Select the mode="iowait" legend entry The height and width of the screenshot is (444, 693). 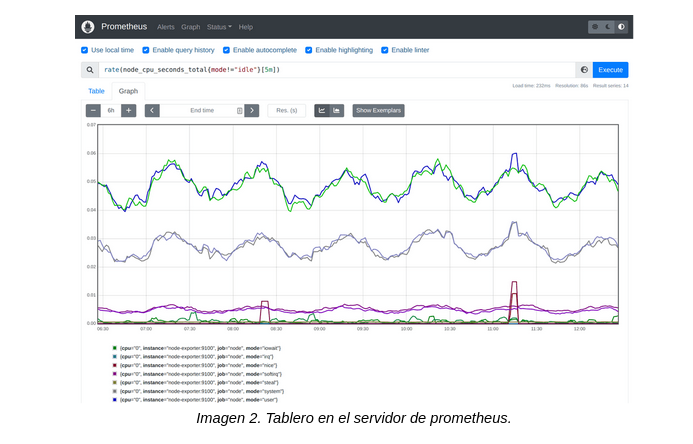pyautogui.click(x=200, y=348)
